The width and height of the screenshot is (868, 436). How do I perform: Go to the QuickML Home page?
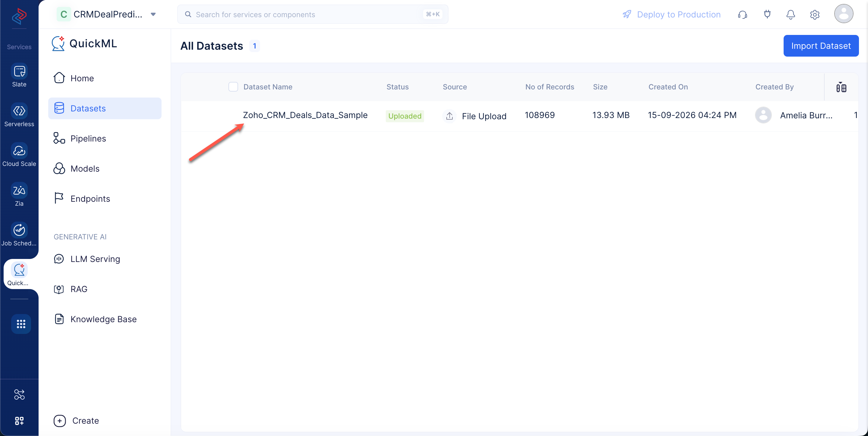[105, 78]
